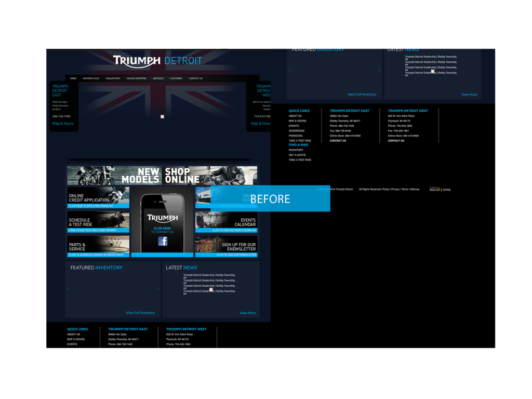Viewport: 532px width, 399px height.
Task: Open Financing in the Quick Links footer
Action: (x=296, y=136)
